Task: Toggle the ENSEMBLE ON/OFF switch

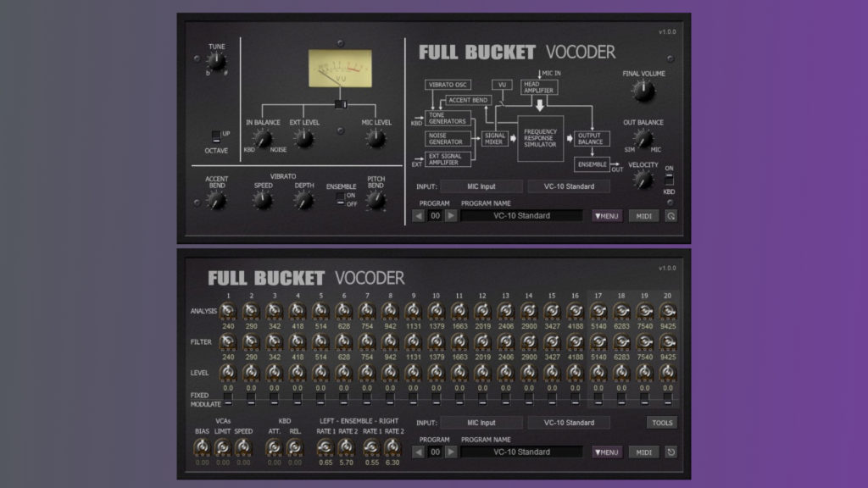Action: [341, 200]
